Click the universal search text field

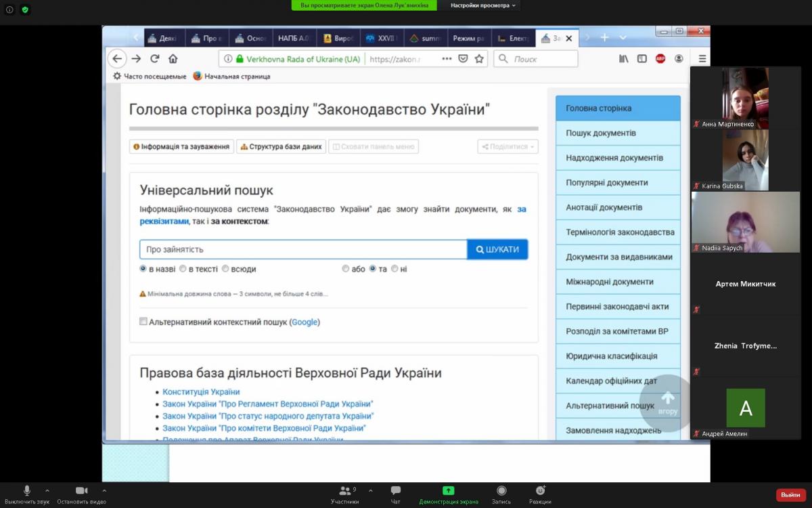click(303, 249)
